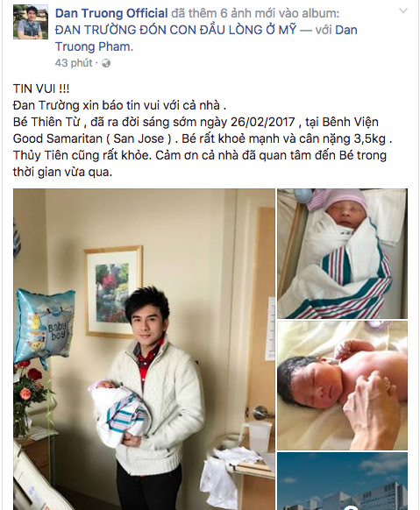Image resolution: width=420 pixels, height=510 pixels.
Task: Open large photo of man holding baby
Action: coord(144,349)
